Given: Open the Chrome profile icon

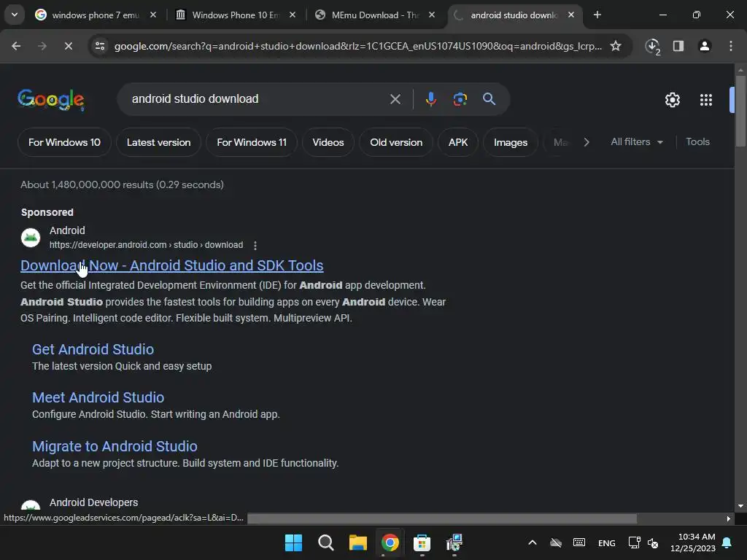Looking at the screenshot, I should (x=705, y=46).
